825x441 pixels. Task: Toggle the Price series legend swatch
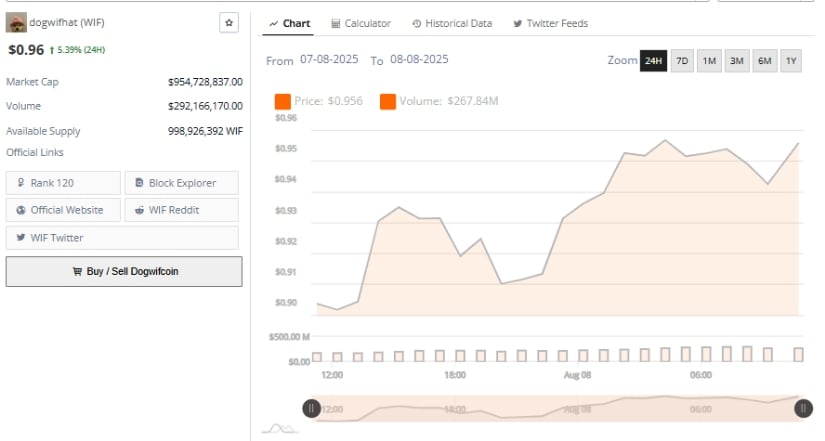[x=283, y=102]
